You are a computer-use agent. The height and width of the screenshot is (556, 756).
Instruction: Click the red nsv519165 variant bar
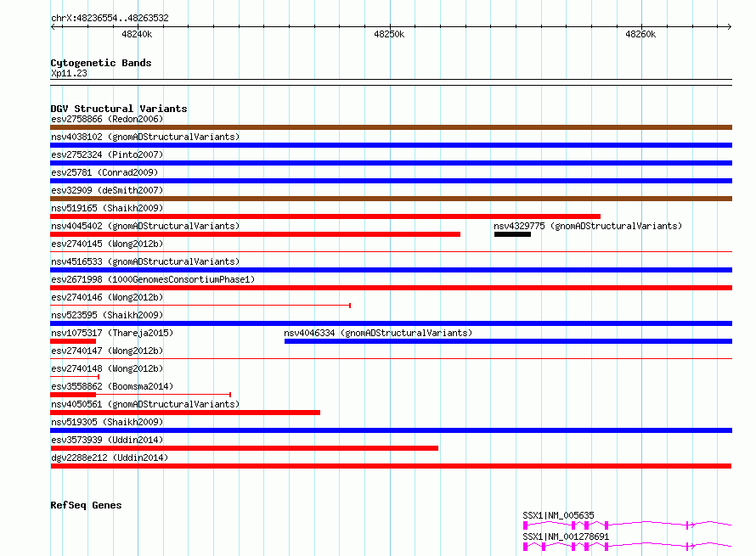pyautogui.click(x=325, y=216)
